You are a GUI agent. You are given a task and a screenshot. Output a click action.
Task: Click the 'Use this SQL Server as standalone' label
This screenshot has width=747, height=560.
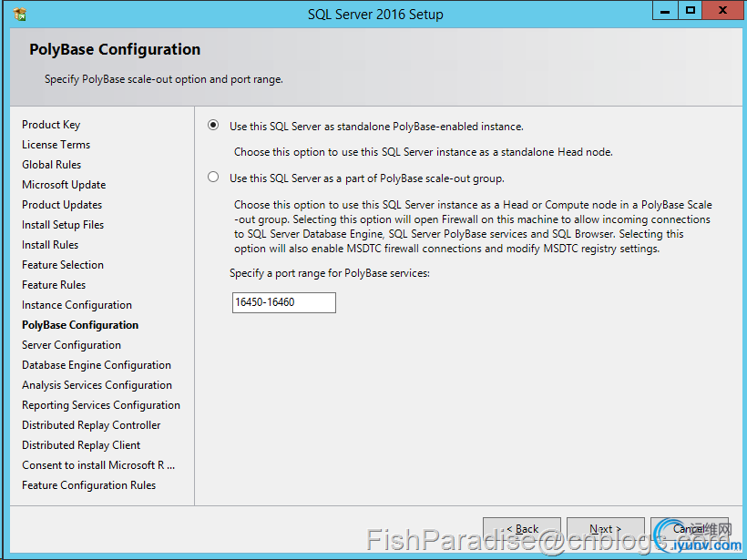376,127
